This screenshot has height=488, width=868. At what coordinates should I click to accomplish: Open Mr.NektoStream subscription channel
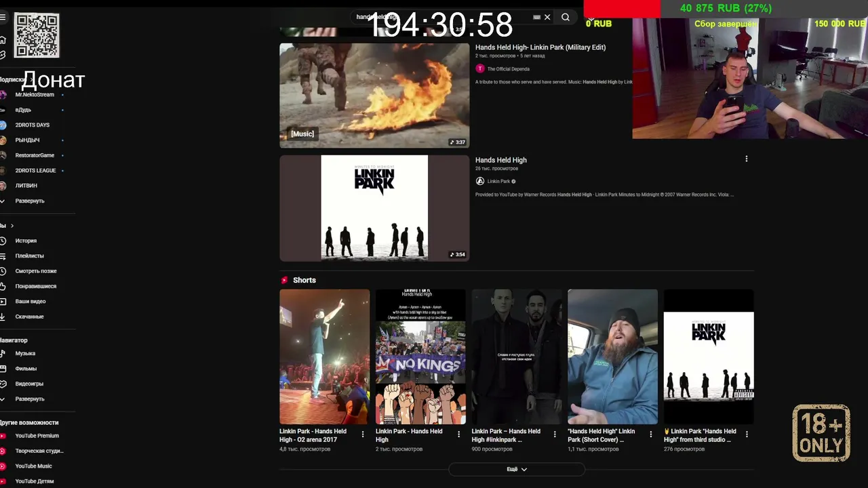point(34,95)
